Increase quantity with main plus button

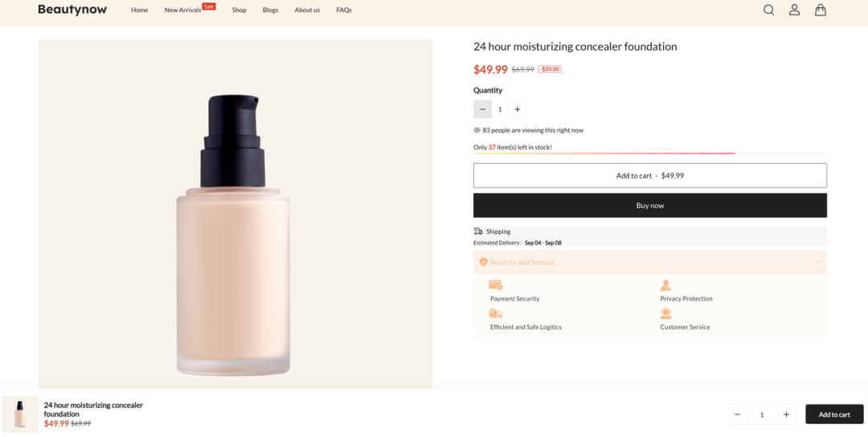(518, 109)
